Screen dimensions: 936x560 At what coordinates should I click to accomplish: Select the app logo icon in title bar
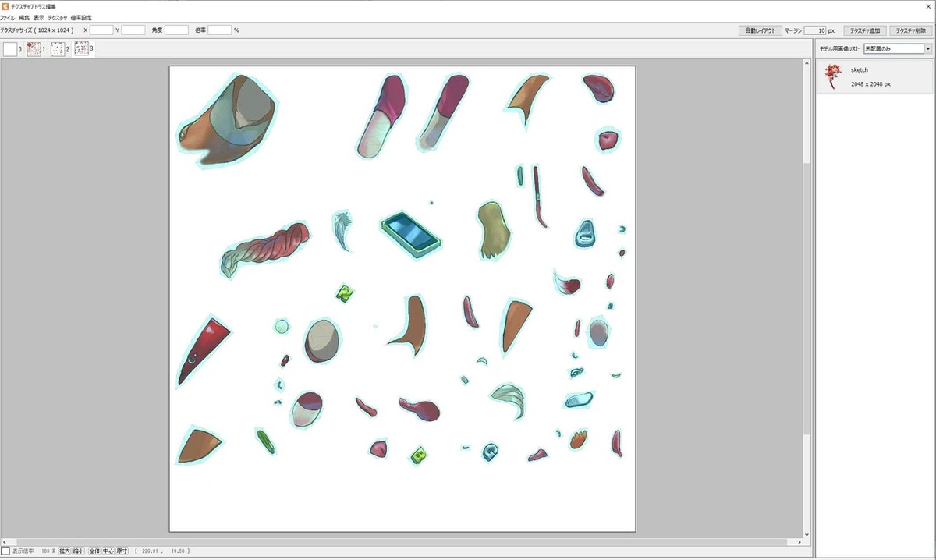[5, 5]
